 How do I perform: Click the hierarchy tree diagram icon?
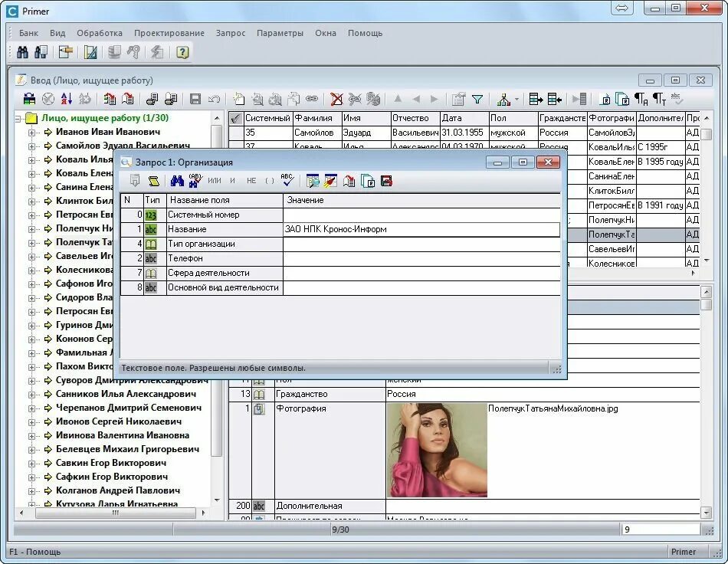(x=503, y=99)
